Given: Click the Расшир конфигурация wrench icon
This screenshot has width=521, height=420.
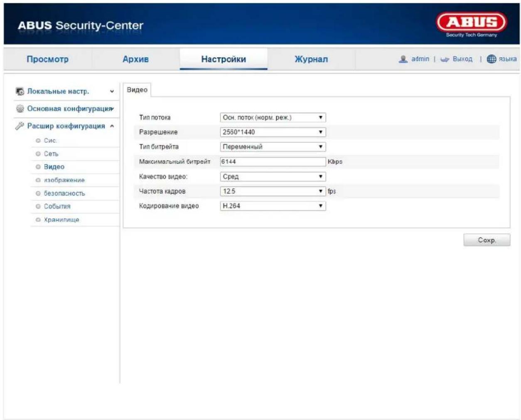Looking at the screenshot, I should click(20, 126).
